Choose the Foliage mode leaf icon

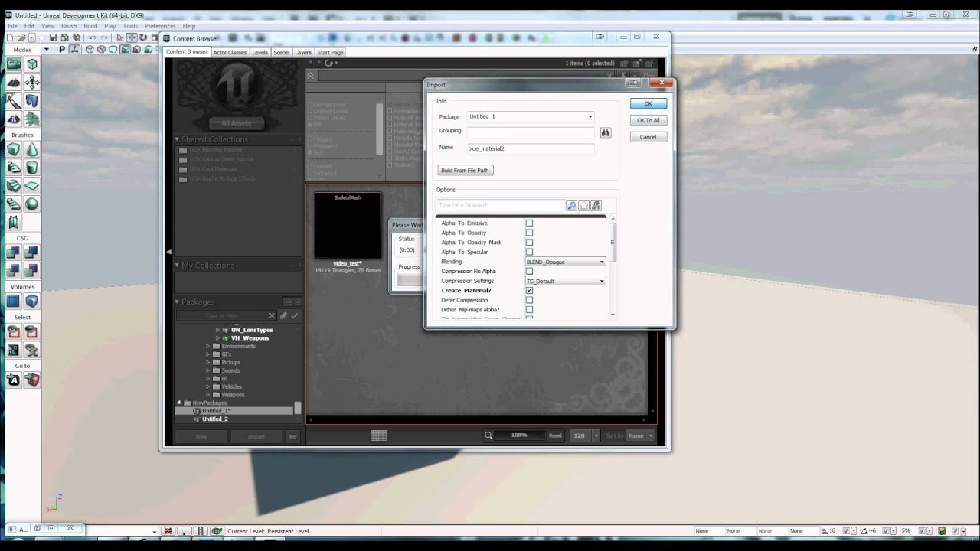pos(31,119)
